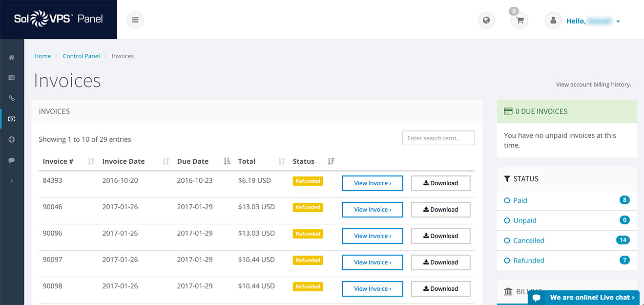The width and height of the screenshot is (644, 305).
Task: Expand the sidebar using the chevron arrow
Action: [x=12, y=181]
